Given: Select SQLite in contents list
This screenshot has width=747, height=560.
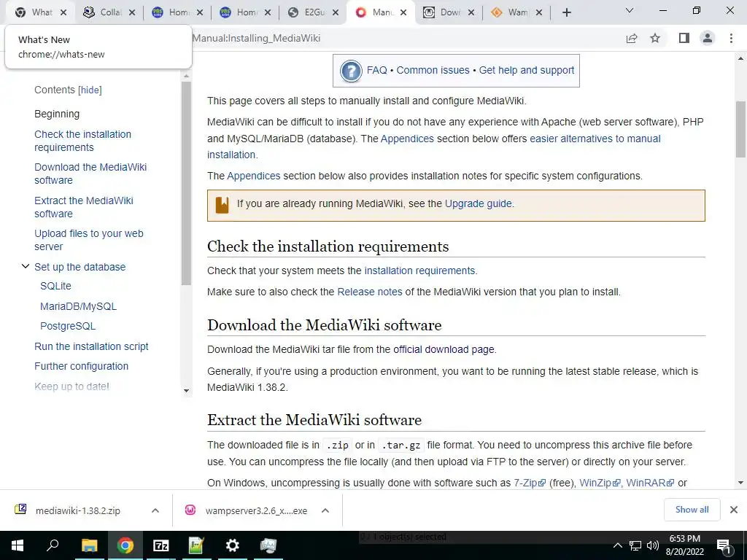Looking at the screenshot, I should coord(55,286).
